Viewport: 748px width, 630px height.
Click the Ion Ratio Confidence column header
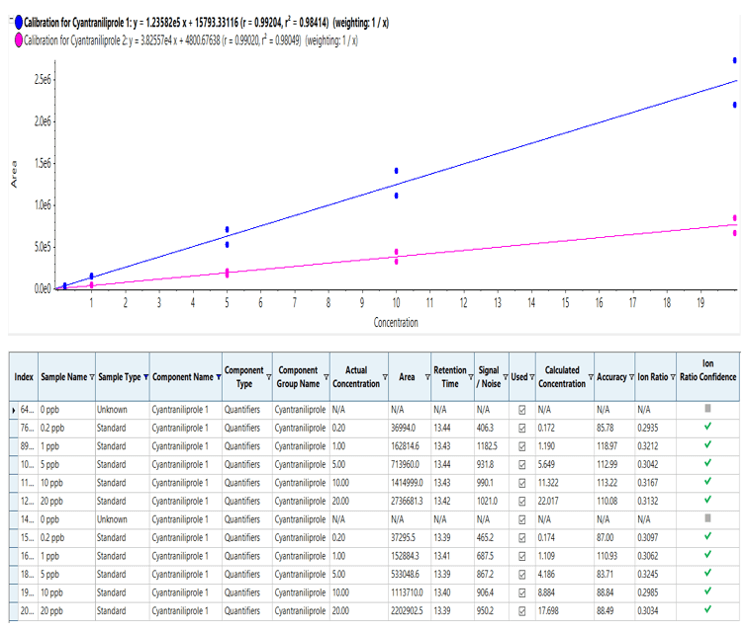[707, 370]
